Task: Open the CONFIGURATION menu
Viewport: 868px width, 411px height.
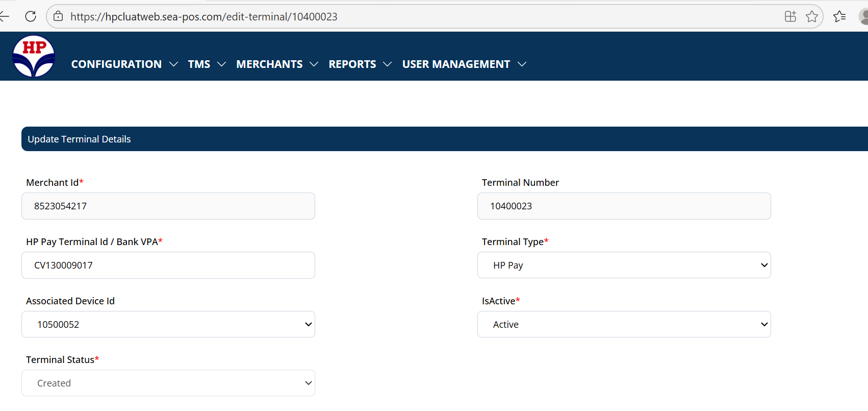Action: point(124,64)
